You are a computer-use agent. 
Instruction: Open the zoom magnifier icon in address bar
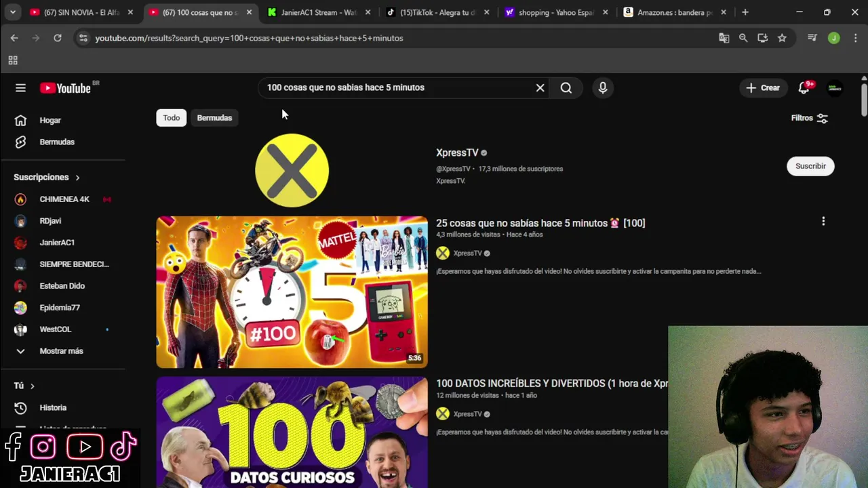pyautogui.click(x=743, y=38)
